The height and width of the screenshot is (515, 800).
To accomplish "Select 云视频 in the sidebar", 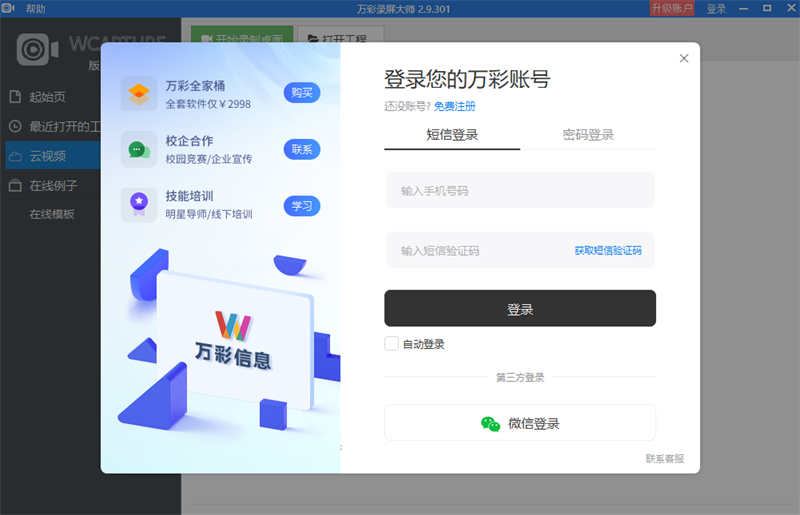I will (54, 156).
